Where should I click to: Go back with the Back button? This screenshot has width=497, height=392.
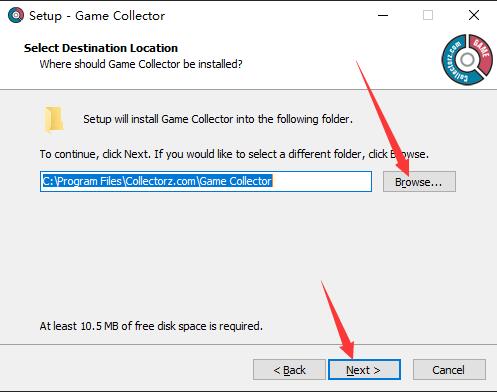point(289,370)
